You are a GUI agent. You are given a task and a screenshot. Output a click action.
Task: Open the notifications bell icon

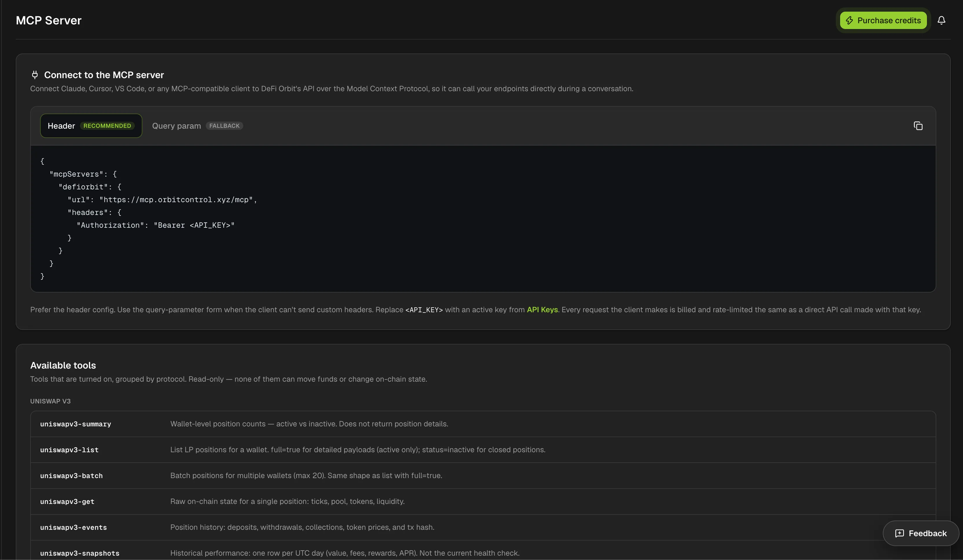(x=941, y=20)
